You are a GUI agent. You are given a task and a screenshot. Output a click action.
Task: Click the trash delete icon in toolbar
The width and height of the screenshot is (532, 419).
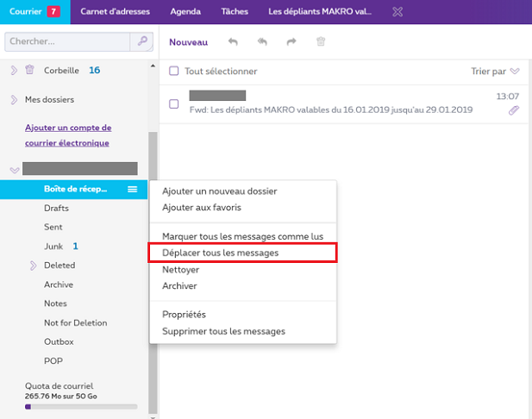[321, 41]
